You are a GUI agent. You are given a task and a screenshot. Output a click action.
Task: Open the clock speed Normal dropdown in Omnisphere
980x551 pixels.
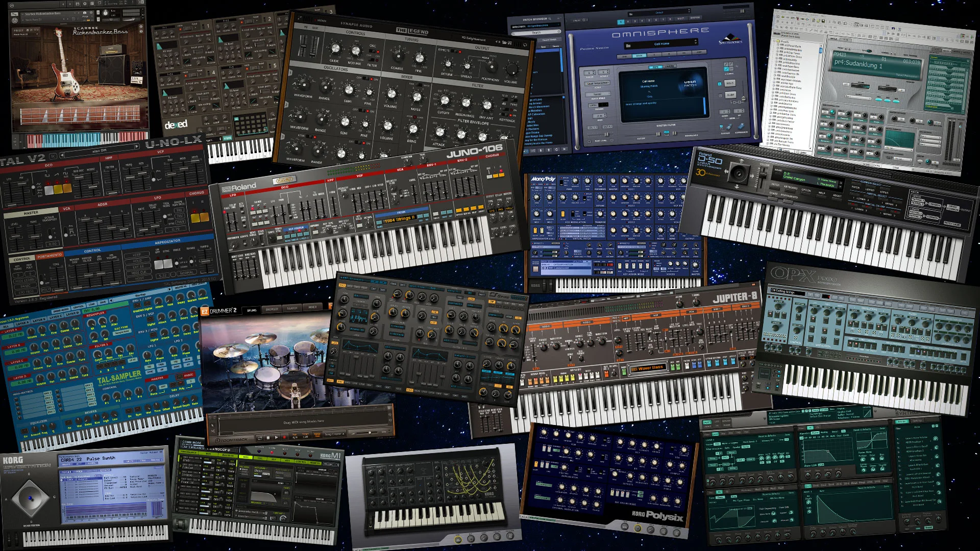598,94
